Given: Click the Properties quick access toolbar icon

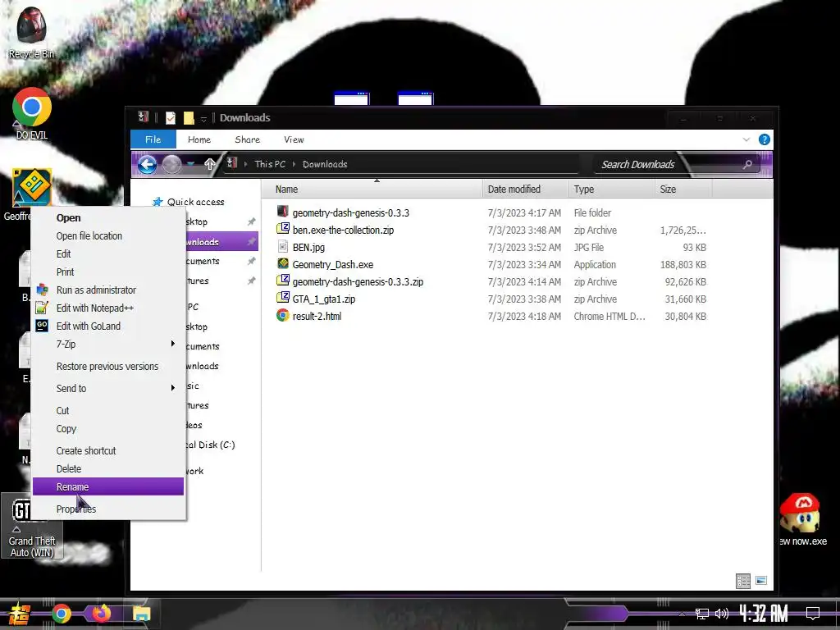Looking at the screenshot, I should click(x=171, y=118).
